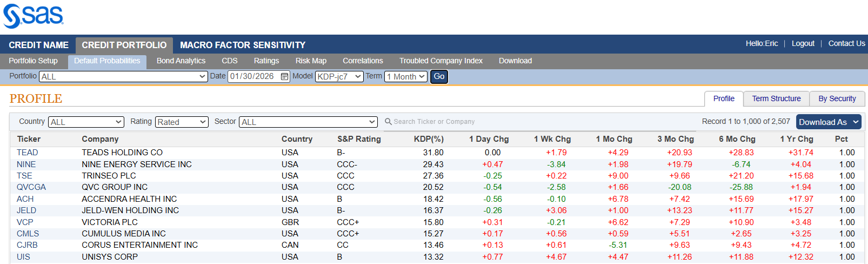Open the Bond Analytics menu item
The width and height of the screenshot is (868, 264).
click(x=181, y=61)
